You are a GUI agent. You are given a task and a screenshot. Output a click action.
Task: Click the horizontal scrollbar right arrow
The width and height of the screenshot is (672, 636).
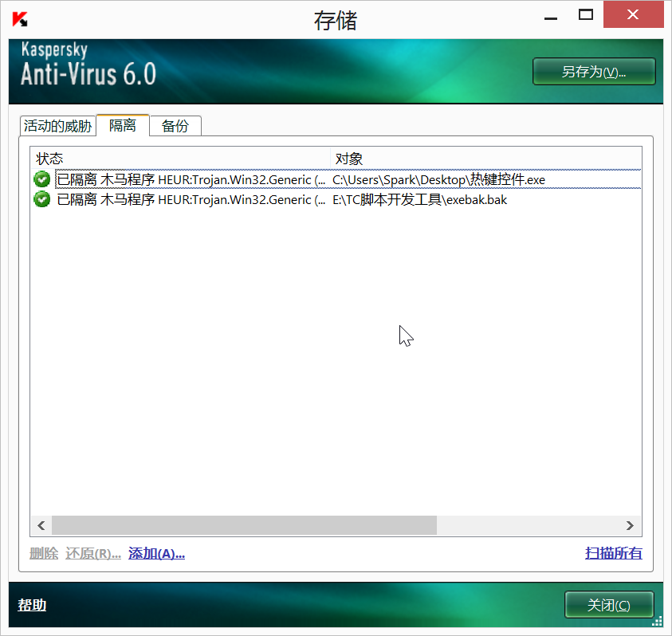click(630, 525)
